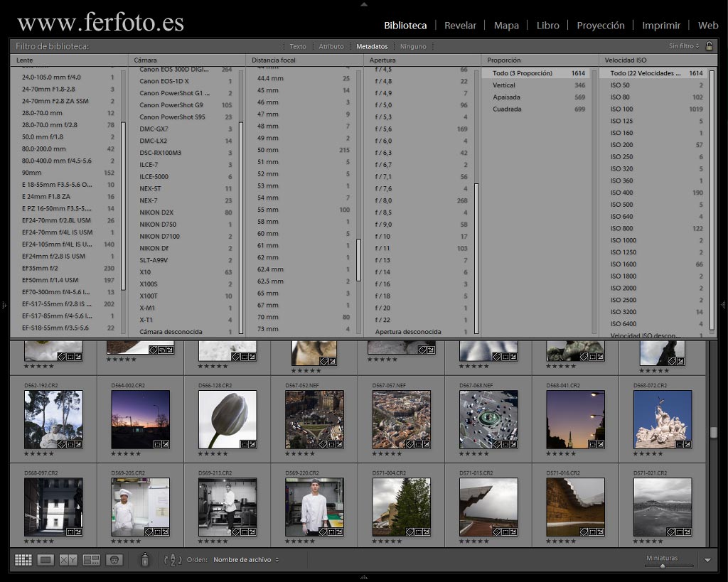The height and width of the screenshot is (582, 728).
Task: Select the Painter spray can tool
Action: point(145,560)
